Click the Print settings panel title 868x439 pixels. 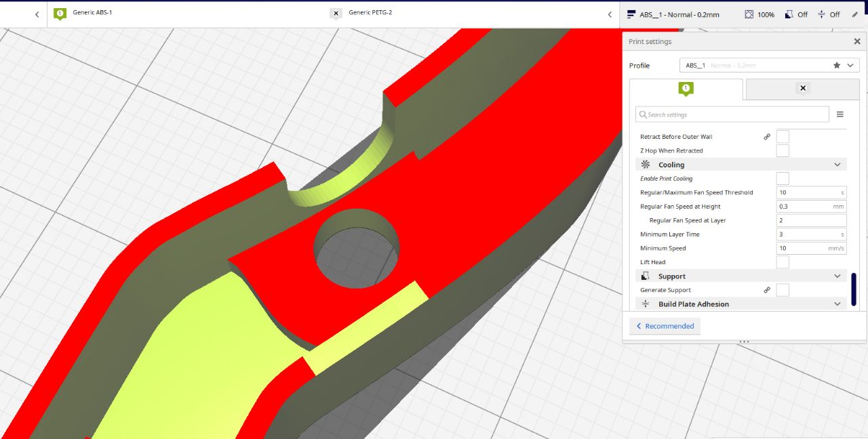650,41
